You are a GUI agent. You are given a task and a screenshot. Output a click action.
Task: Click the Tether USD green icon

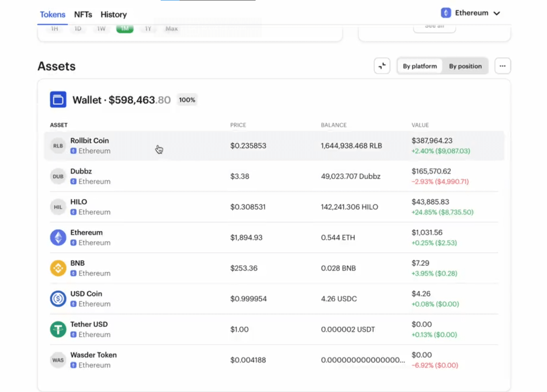[x=58, y=329]
